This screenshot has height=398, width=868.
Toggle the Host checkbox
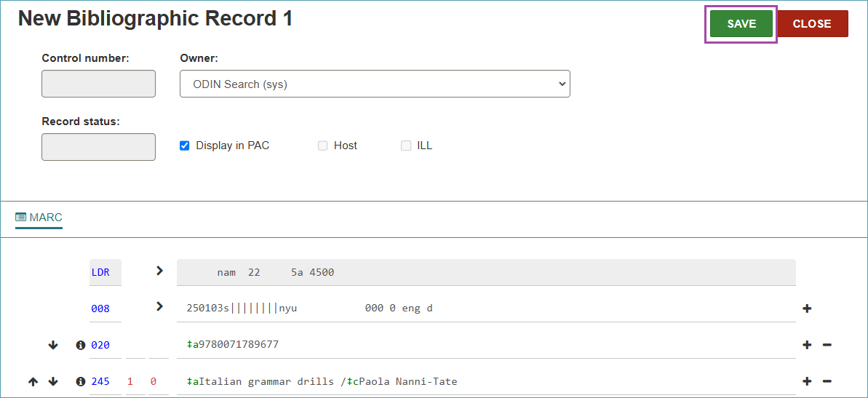pos(323,146)
